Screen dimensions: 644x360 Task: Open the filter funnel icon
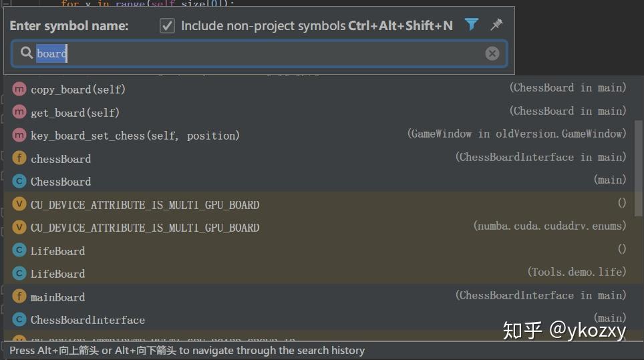click(472, 25)
